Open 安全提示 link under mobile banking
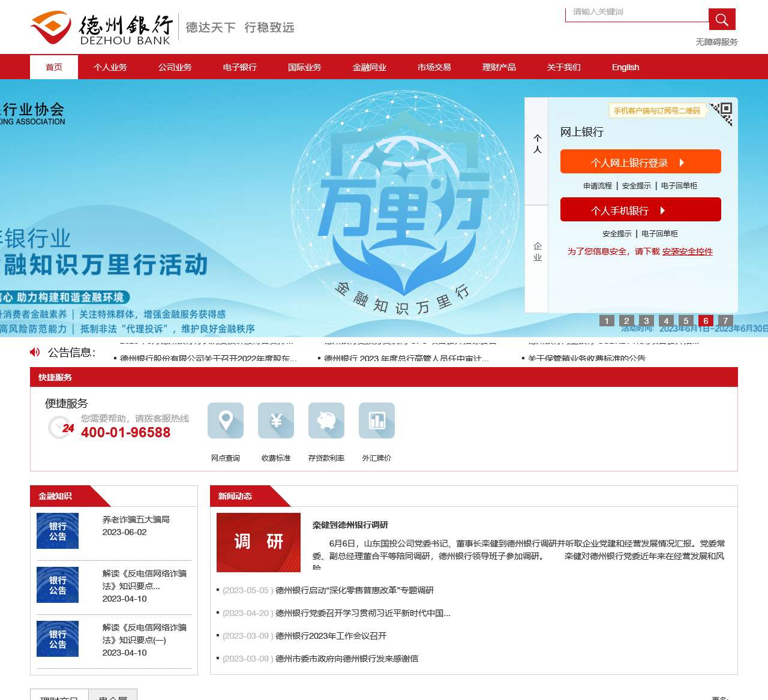768x700 pixels. [617, 234]
